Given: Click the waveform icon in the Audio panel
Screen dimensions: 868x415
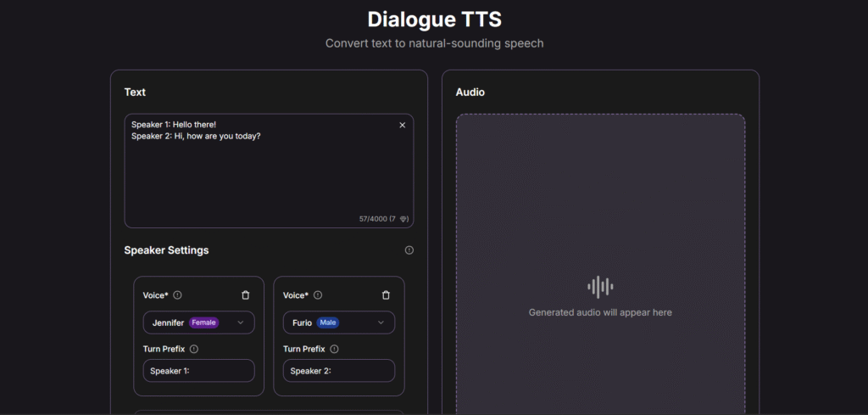Looking at the screenshot, I should (600, 287).
